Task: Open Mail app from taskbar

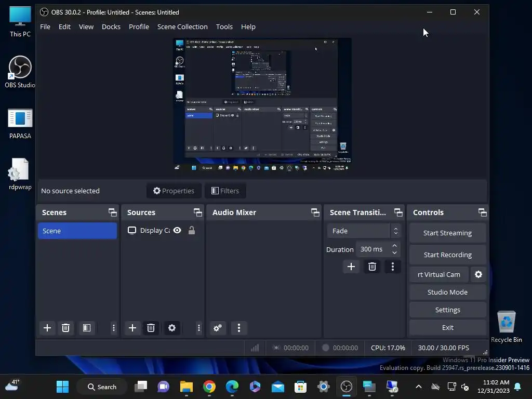Action: [x=278, y=387]
